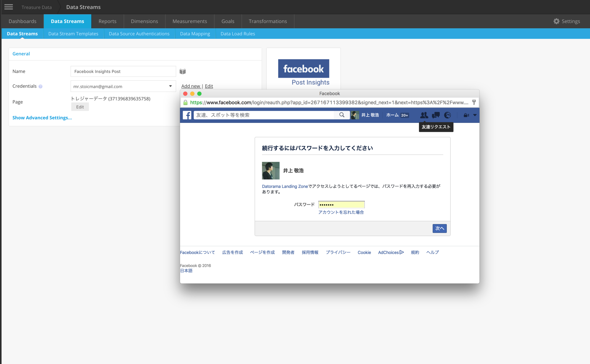This screenshot has width=590, height=364.
Task: Open Facebook account dropdown arrow
Action: pyautogui.click(x=475, y=115)
